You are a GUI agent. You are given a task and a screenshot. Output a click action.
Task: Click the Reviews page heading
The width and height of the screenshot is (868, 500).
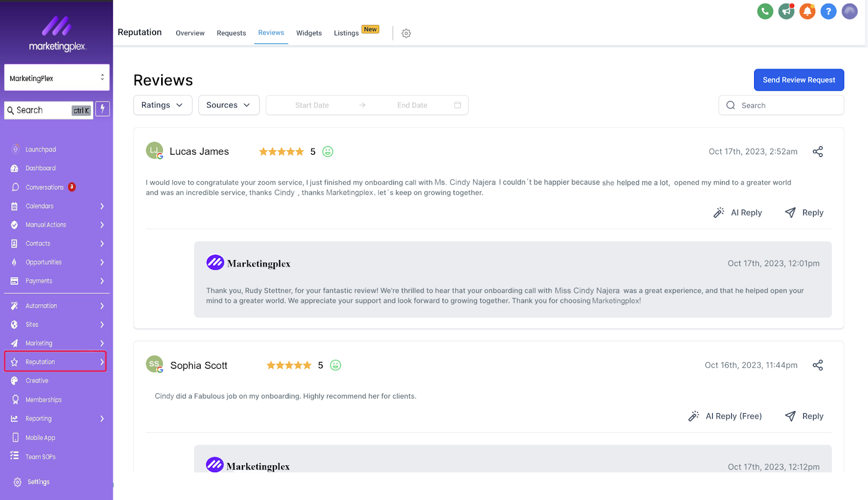163,80
